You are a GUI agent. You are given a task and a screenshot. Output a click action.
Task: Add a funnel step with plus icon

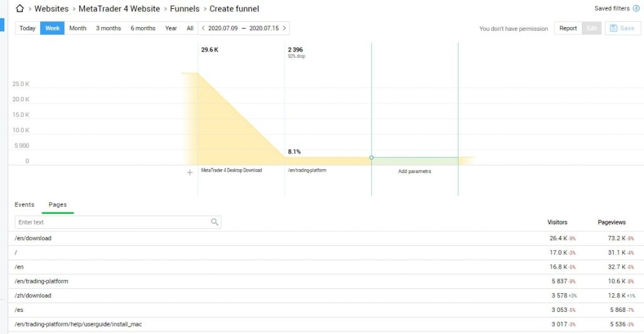click(190, 172)
